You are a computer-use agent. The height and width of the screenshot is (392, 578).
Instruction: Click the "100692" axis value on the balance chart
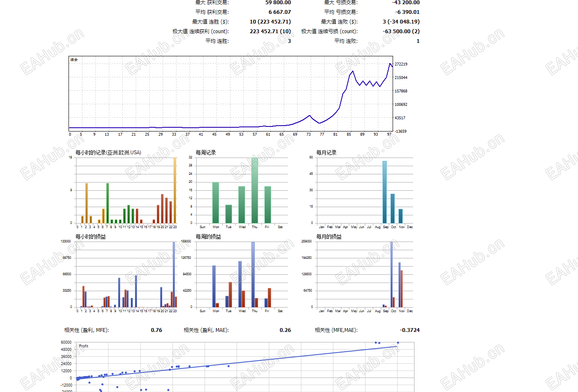(x=401, y=105)
